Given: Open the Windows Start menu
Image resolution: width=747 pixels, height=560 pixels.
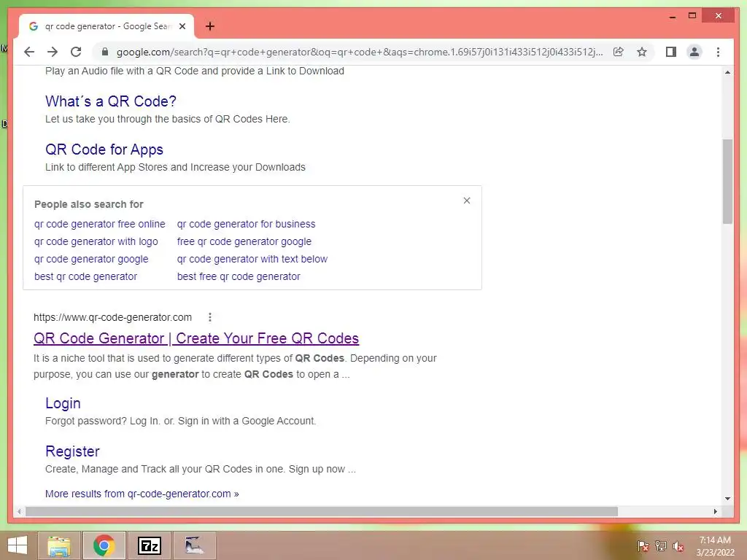Looking at the screenshot, I should coord(18,545).
